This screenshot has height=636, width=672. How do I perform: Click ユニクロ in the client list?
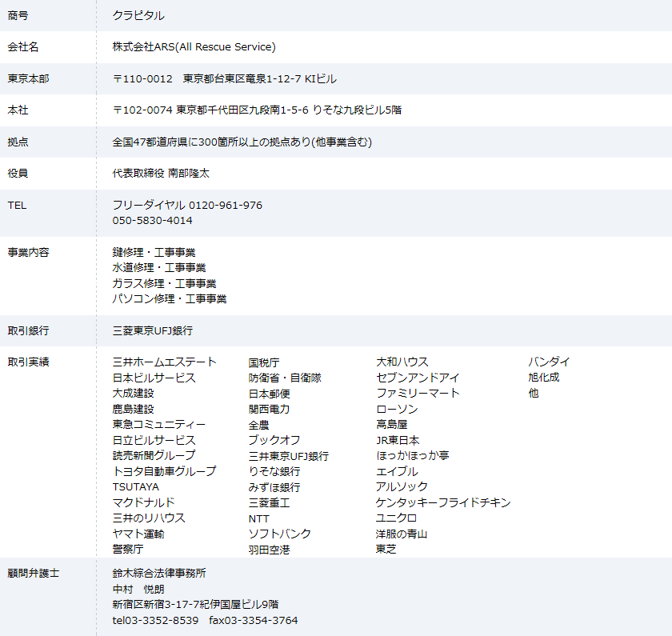pyautogui.click(x=397, y=518)
